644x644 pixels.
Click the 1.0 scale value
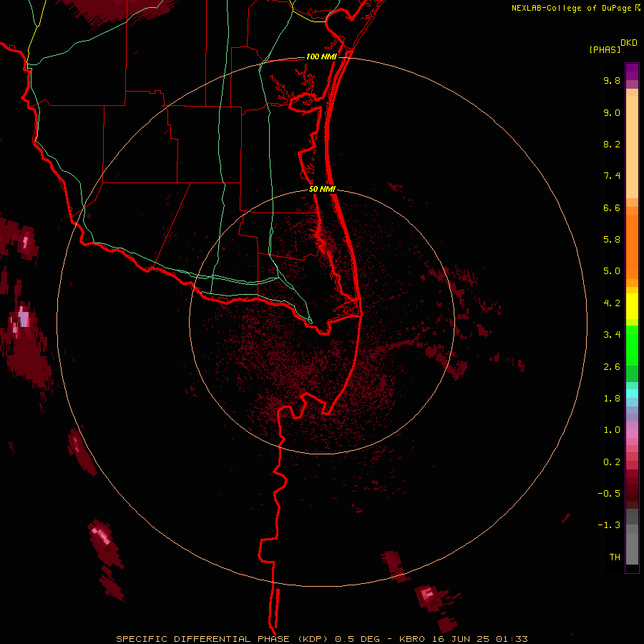point(612,430)
